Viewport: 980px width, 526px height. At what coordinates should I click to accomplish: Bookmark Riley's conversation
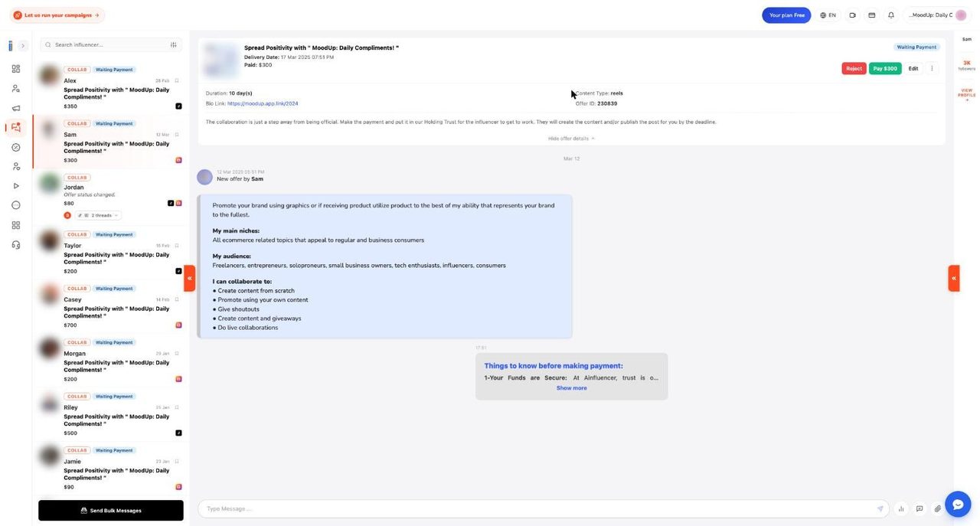[177, 407]
